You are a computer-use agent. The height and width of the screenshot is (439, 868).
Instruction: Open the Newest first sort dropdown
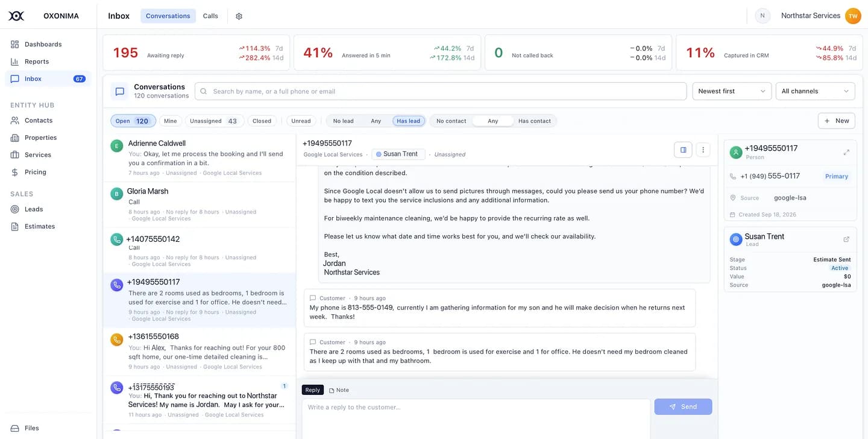pyautogui.click(x=732, y=91)
